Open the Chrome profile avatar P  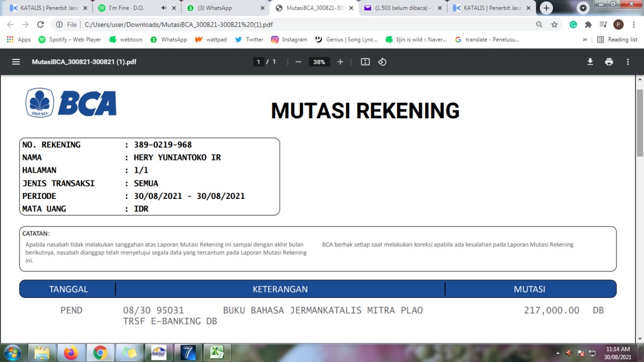point(618,24)
